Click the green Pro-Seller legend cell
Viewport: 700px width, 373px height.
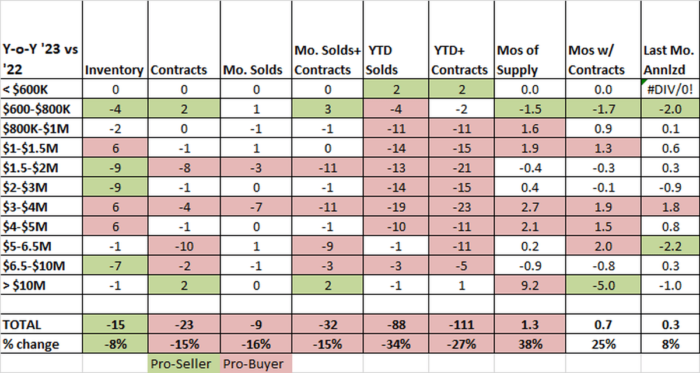(x=184, y=364)
